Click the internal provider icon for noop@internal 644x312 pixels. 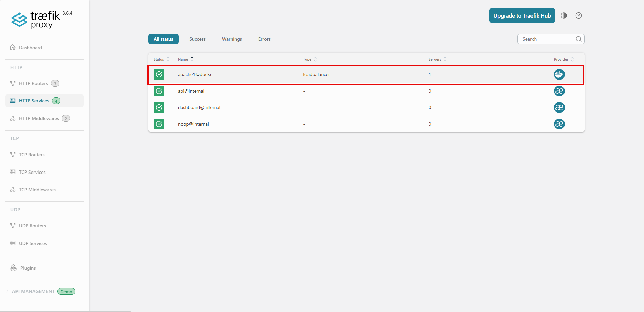pyautogui.click(x=559, y=124)
